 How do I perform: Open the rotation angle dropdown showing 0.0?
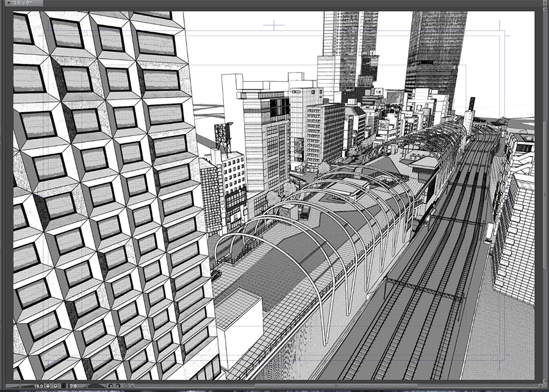pos(73,385)
